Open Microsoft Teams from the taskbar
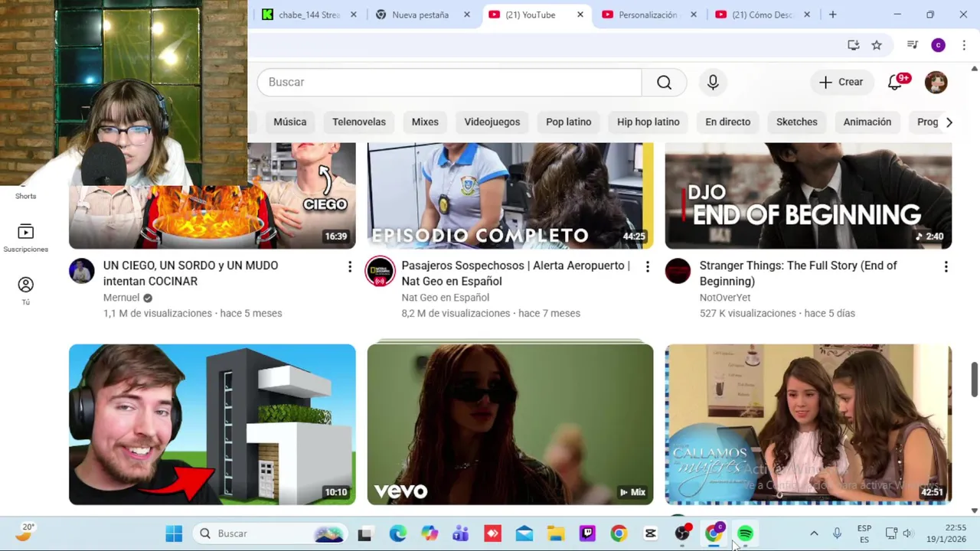The height and width of the screenshot is (551, 980). pos(460,533)
